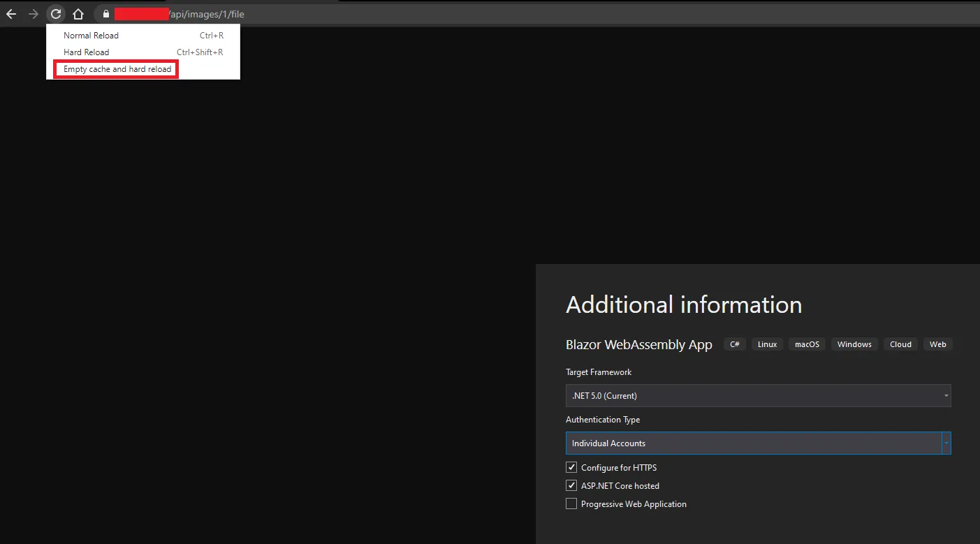Toggle Configure for HTTPS checkbox
The height and width of the screenshot is (544, 980).
(x=571, y=468)
